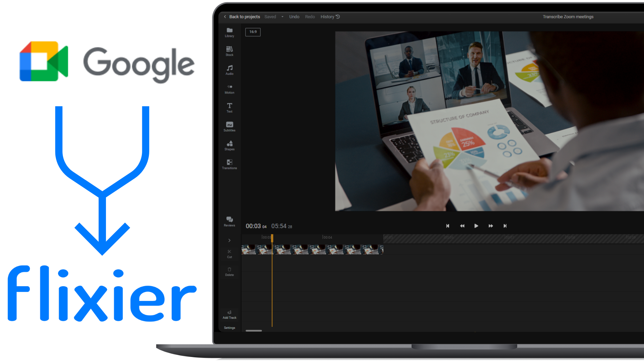
Task: Open the Audio library panel
Action: pyautogui.click(x=229, y=70)
